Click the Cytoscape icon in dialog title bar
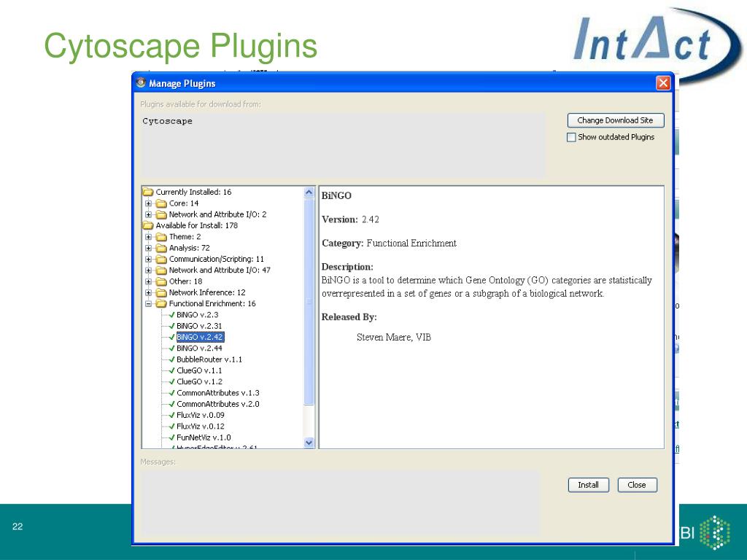Viewport: 747px width, 560px height. point(141,82)
